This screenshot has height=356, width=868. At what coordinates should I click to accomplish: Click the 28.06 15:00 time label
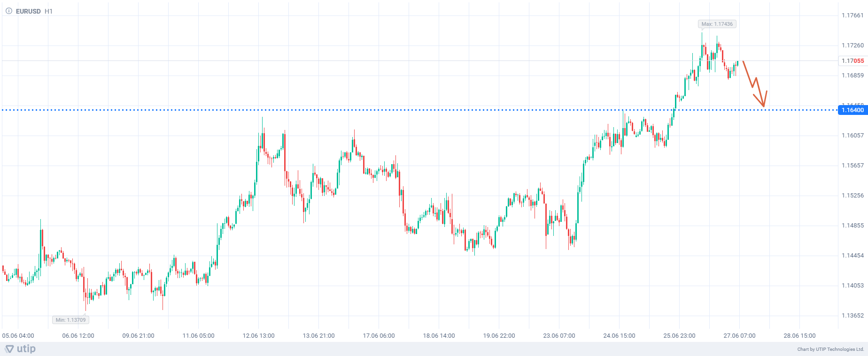click(799, 336)
